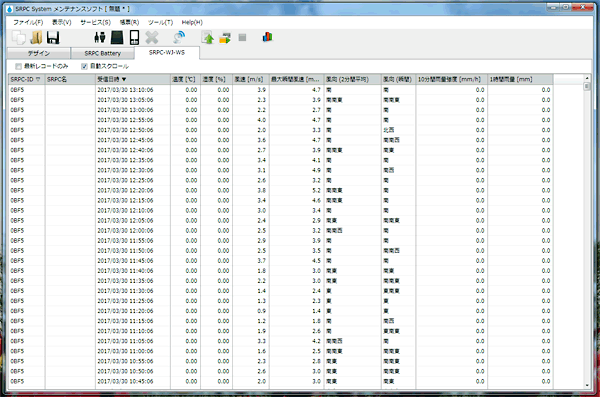Open the サービス(S) menu
600x397 pixels.
coord(95,22)
